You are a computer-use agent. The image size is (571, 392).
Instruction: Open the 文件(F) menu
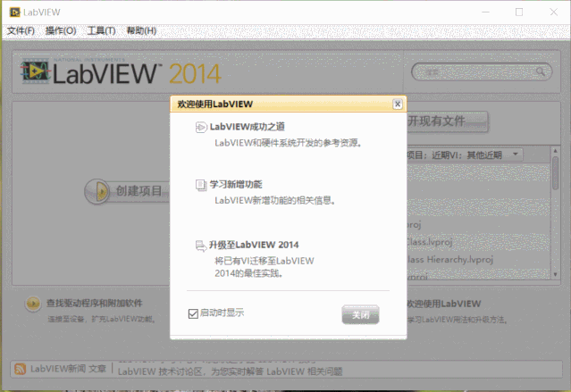point(21,30)
